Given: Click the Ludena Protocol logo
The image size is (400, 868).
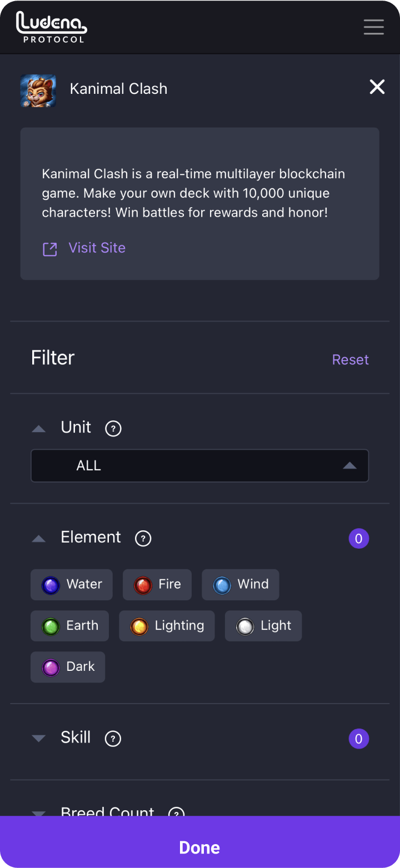Looking at the screenshot, I should click(52, 27).
